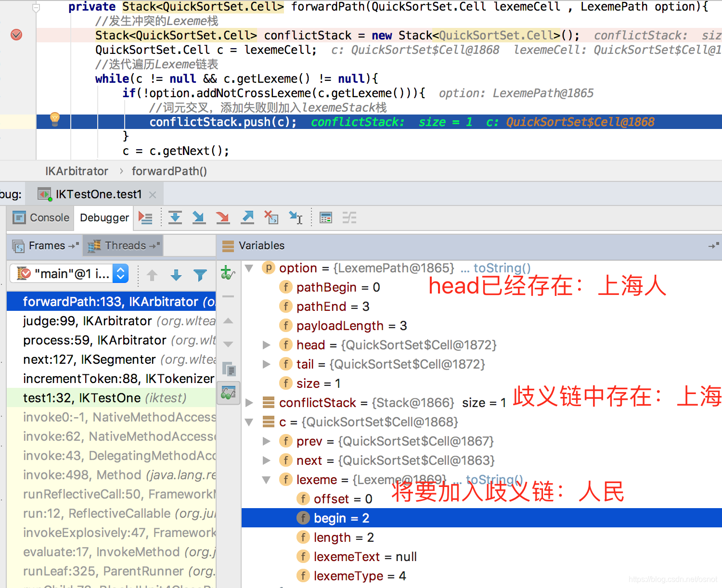Open the main thread selector dropdown
Screen dimensions: 722x588
69,274
